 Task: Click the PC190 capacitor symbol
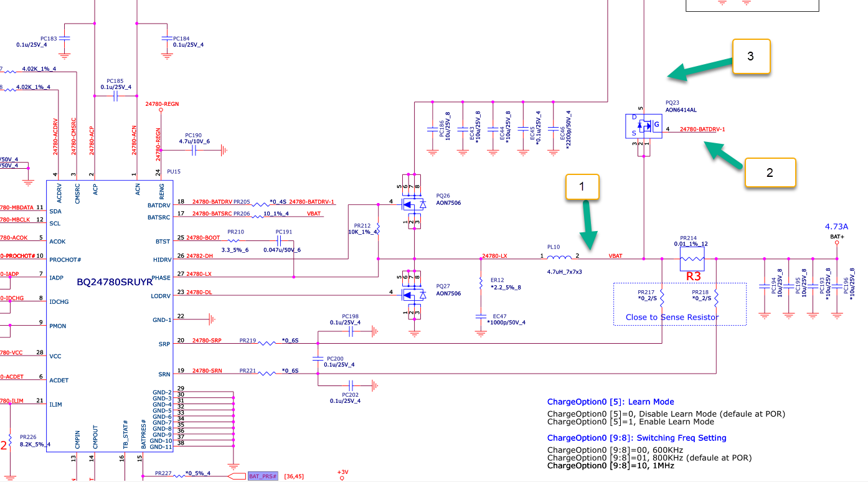pyautogui.click(x=194, y=150)
